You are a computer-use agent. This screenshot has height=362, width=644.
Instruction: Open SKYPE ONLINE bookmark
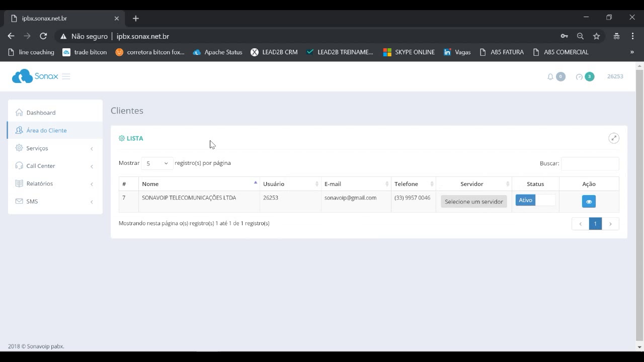tap(409, 52)
